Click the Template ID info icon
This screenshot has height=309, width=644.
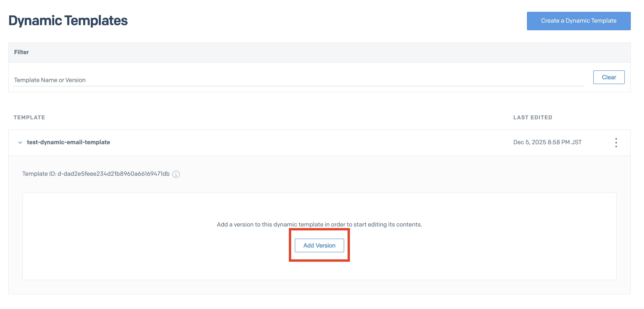(176, 174)
